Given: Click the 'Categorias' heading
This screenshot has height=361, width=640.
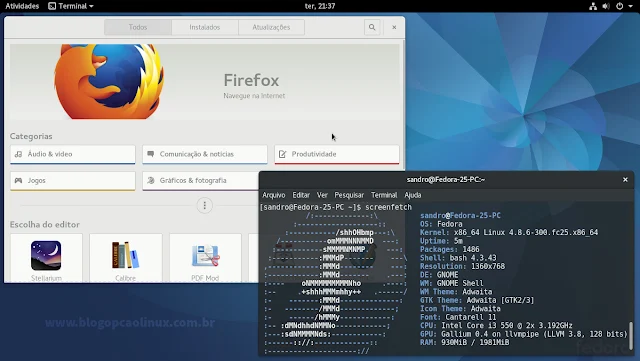Looking at the screenshot, I should coord(31,136).
